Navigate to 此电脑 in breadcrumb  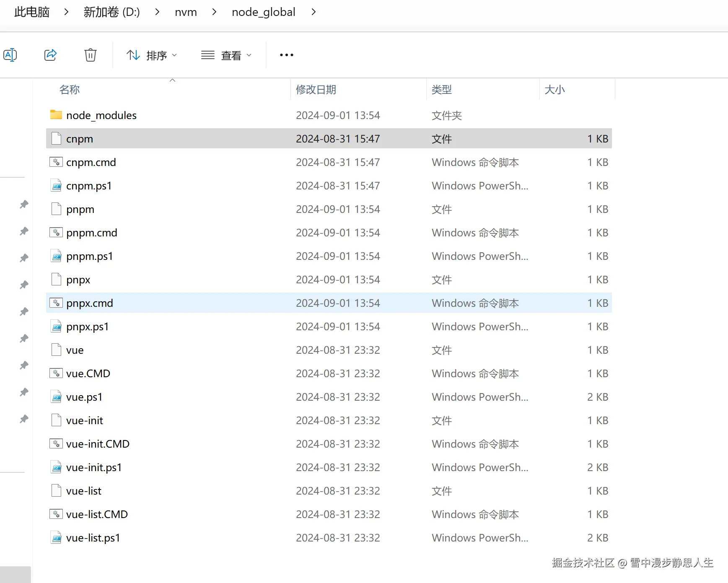pos(32,12)
